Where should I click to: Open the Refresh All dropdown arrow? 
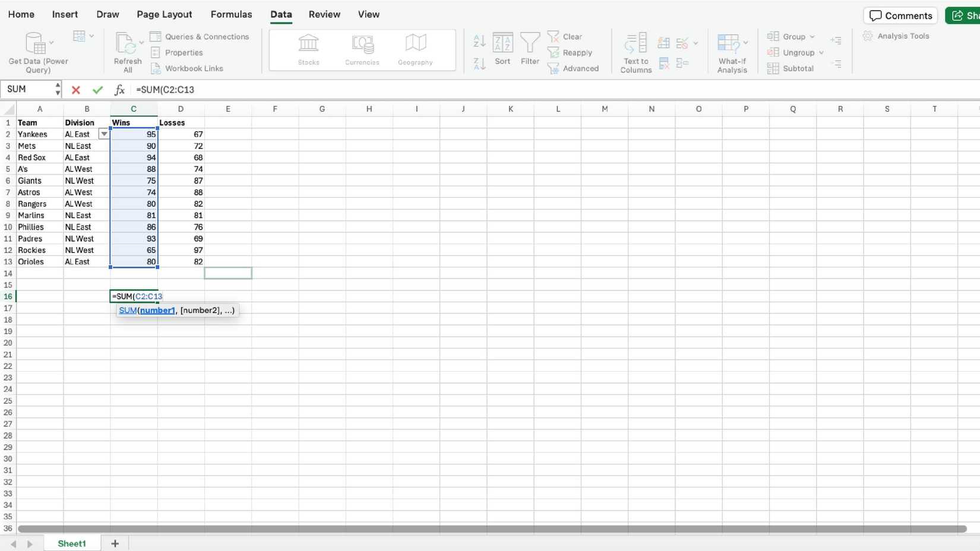click(141, 43)
